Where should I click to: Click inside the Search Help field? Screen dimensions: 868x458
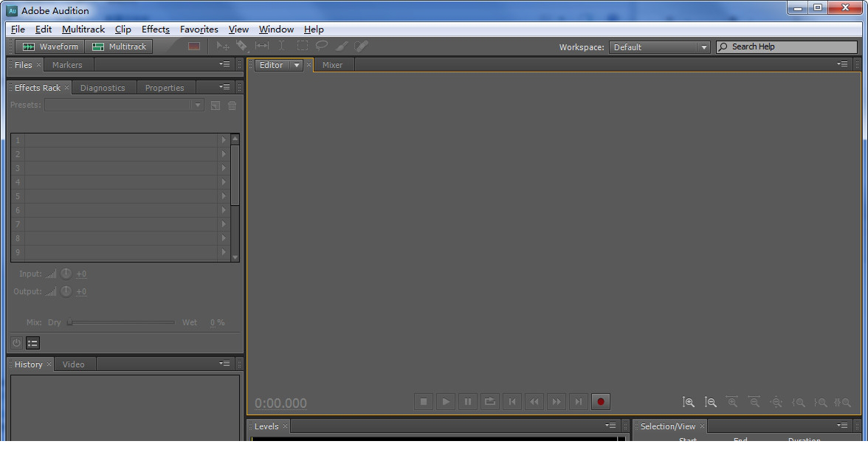click(786, 46)
